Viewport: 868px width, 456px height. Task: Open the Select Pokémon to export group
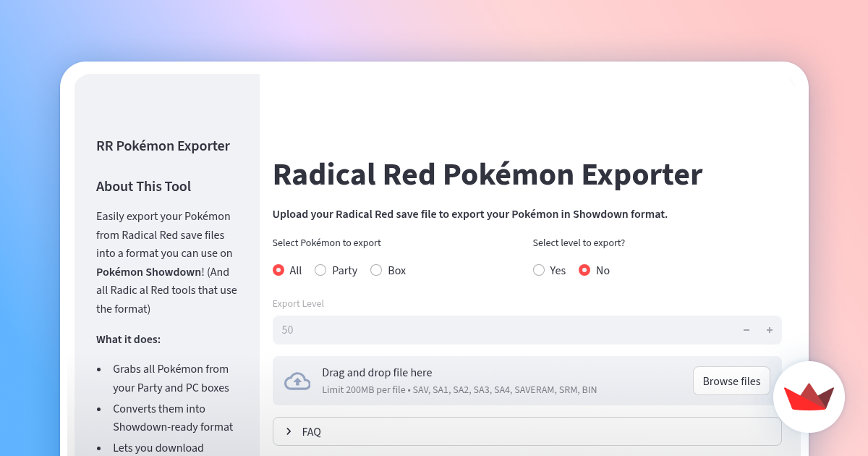pyautogui.click(x=326, y=242)
